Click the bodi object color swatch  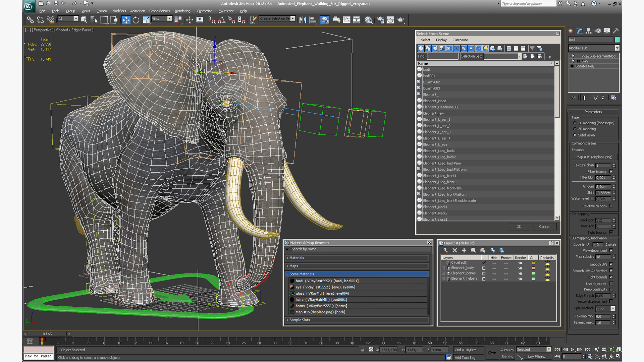[x=617, y=40]
